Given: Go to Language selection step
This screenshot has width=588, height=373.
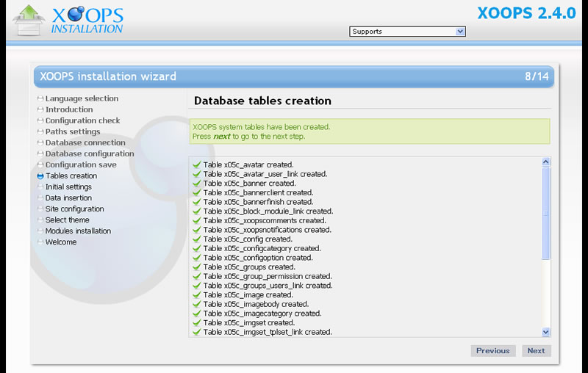Looking at the screenshot, I should [82, 98].
